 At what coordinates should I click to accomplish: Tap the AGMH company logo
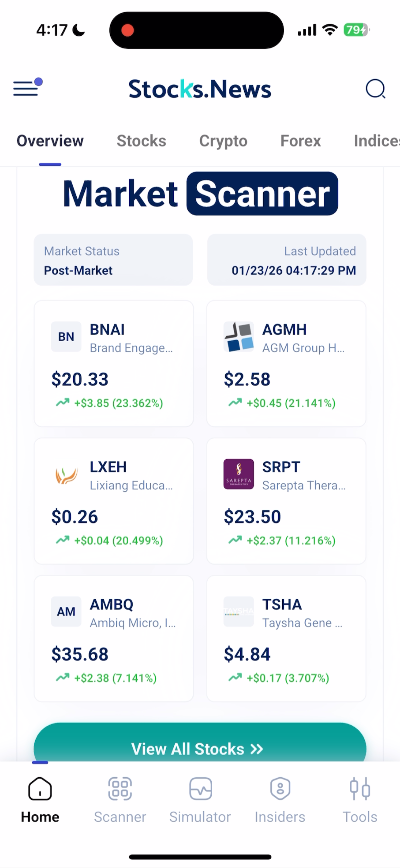click(x=239, y=337)
